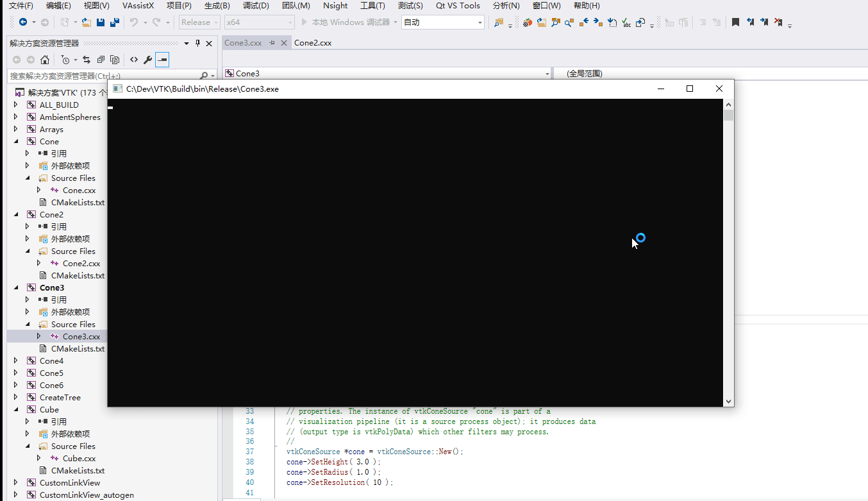Select Cone3.cxx in the solution tree
Viewport: 868px width, 501px height.
(x=81, y=336)
